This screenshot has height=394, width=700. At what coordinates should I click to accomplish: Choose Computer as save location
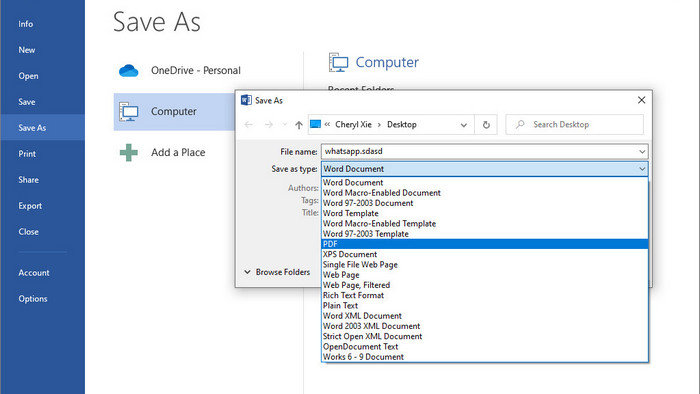(x=174, y=112)
